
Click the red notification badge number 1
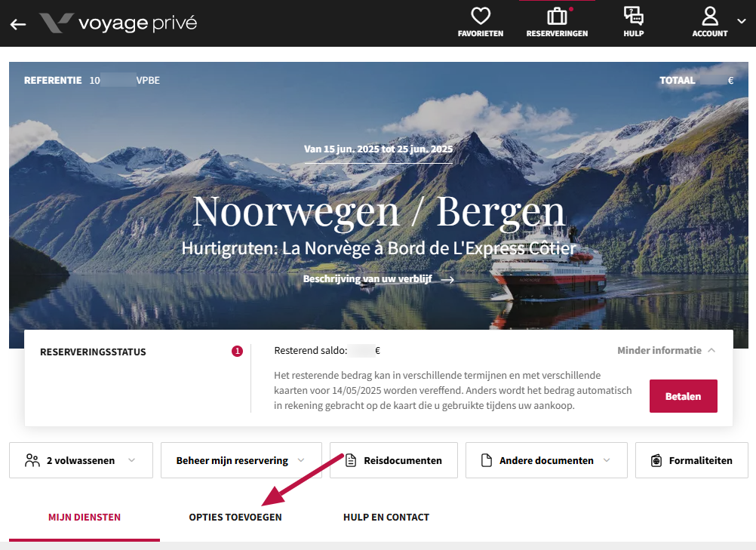coord(237,351)
